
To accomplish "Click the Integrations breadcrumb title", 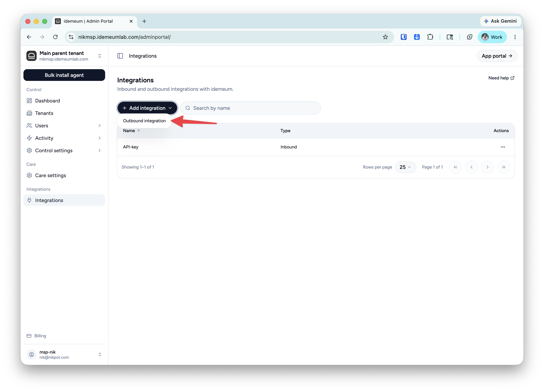I will pyautogui.click(x=143, y=56).
